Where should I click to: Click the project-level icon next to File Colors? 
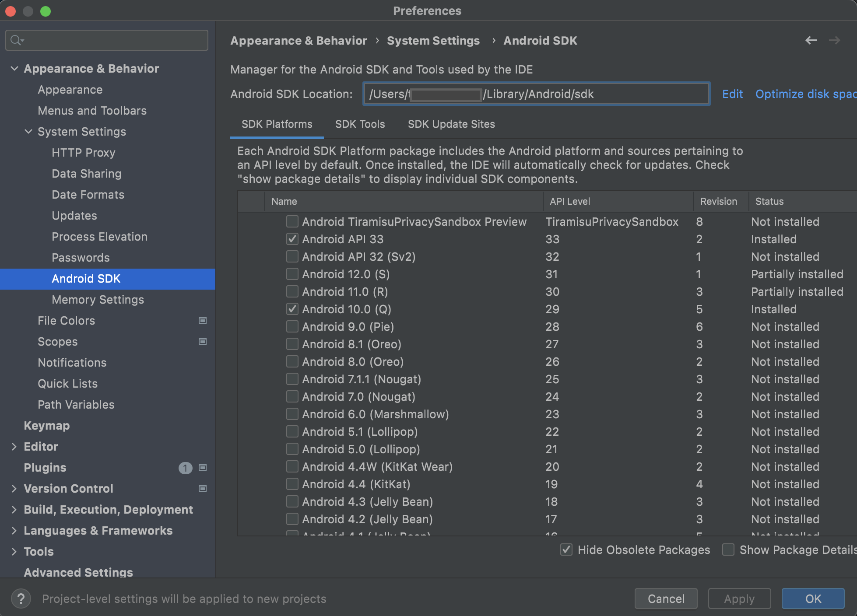[x=203, y=320]
